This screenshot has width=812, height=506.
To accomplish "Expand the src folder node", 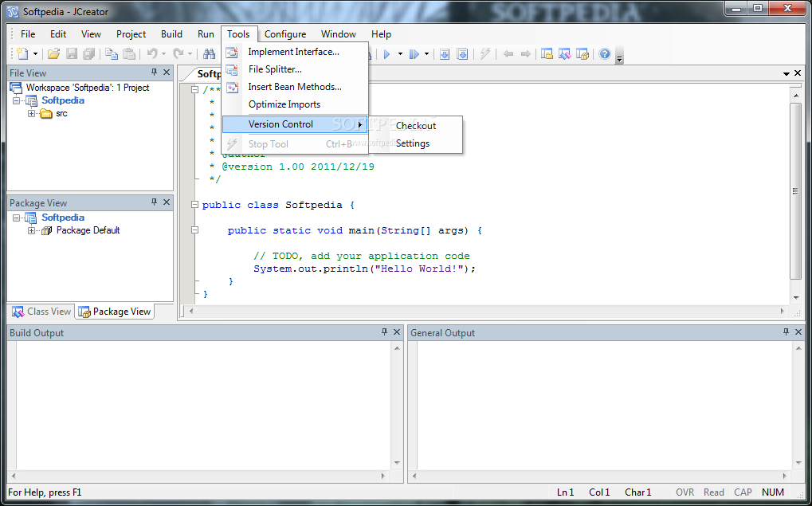I will click(x=32, y=113).
